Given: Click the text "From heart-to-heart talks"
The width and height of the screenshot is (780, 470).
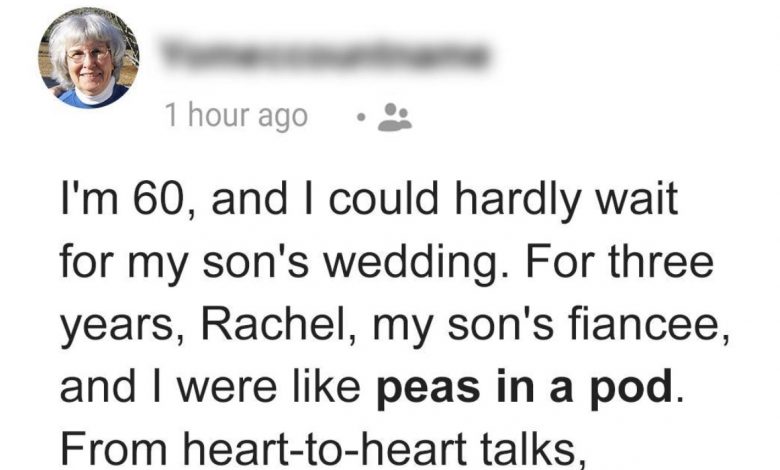Looking at the screenshot, I should point(320,446).
